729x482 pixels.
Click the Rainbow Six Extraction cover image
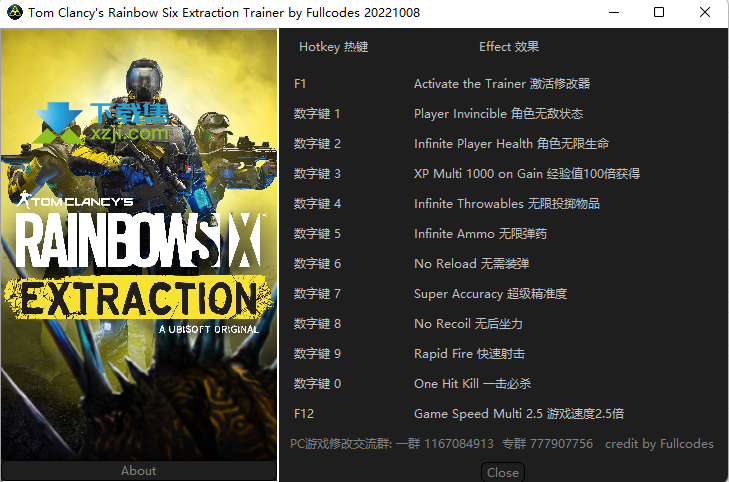[x=139, y=245]
